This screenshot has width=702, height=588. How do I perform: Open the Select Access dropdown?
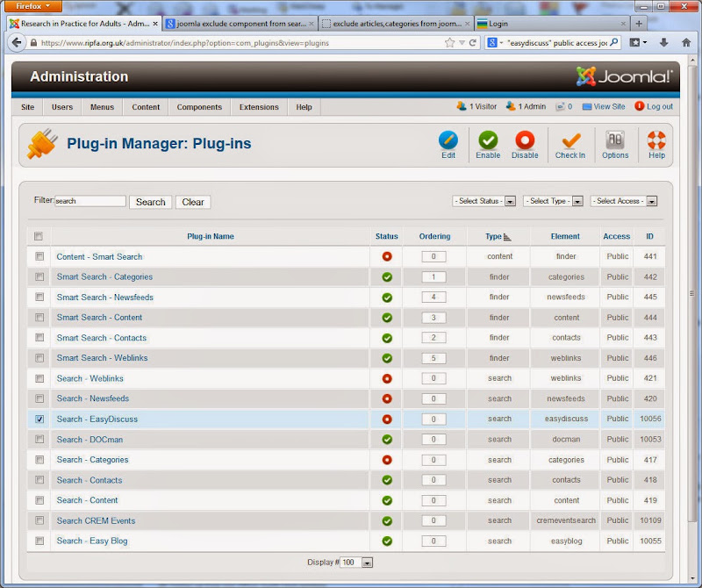click(624, 201)
